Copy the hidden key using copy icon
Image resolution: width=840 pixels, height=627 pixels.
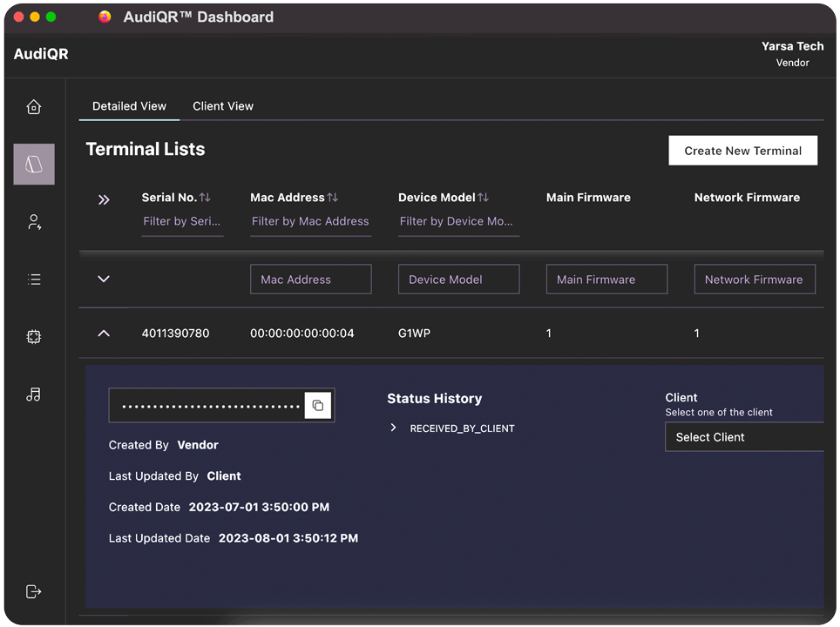(x=318, y=404)
